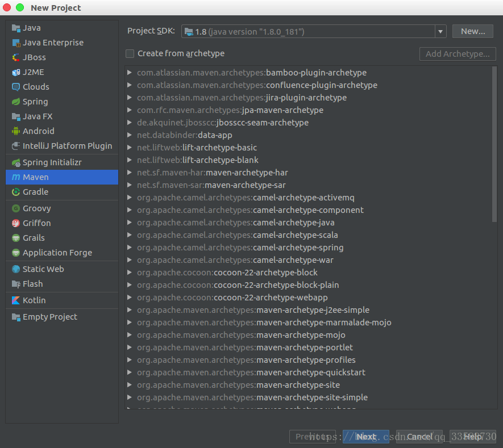Click the Help button
The height and width of the screenshot is (448, 503).
click(472, 437)
